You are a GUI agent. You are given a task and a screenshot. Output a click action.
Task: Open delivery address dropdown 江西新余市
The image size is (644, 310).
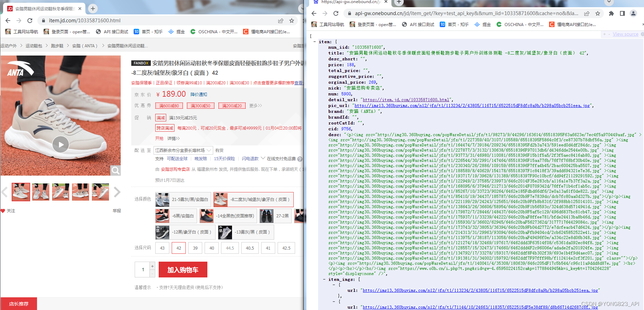(183, 151)
